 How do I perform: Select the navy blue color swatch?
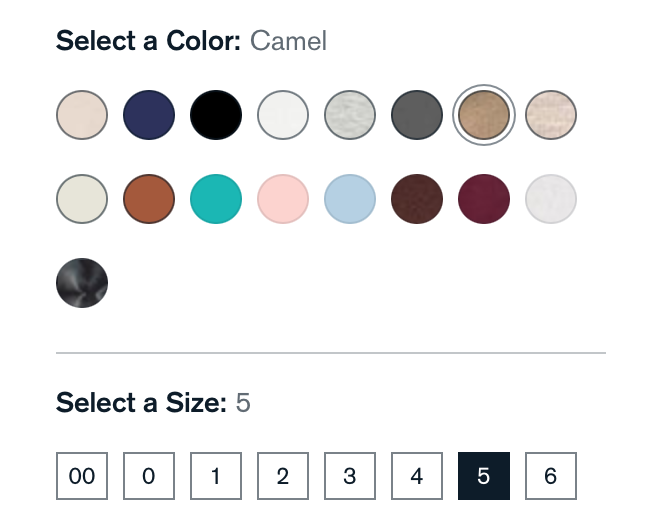coord(149,115)
